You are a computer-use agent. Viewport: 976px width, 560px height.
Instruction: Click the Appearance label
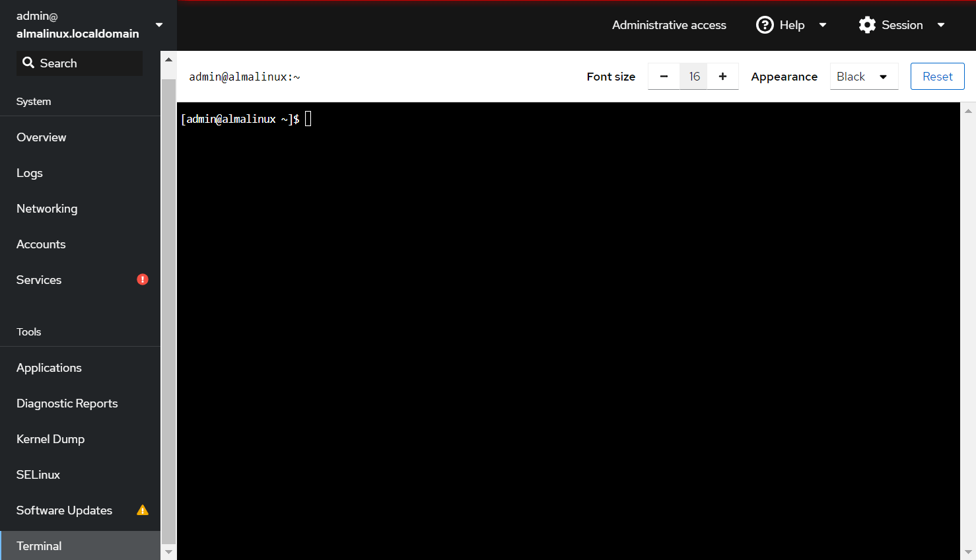(x=784, y=77)
